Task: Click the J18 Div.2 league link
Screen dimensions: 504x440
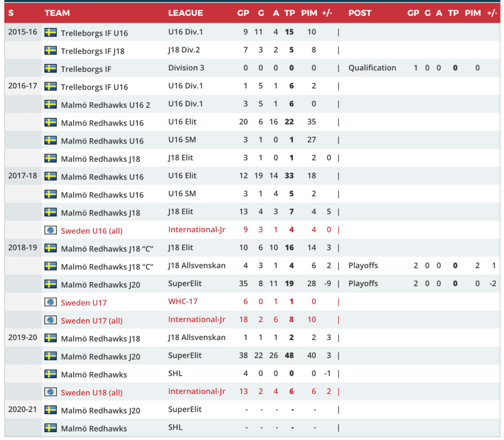Action: pyautogui.click(x=184, y=50)
